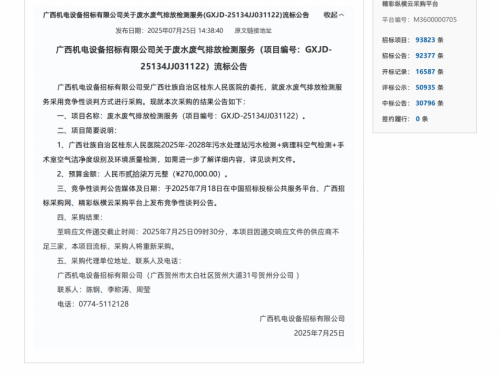Select budget amount ¥270,000.00 text
500x375 pixels.
point(198,174)
